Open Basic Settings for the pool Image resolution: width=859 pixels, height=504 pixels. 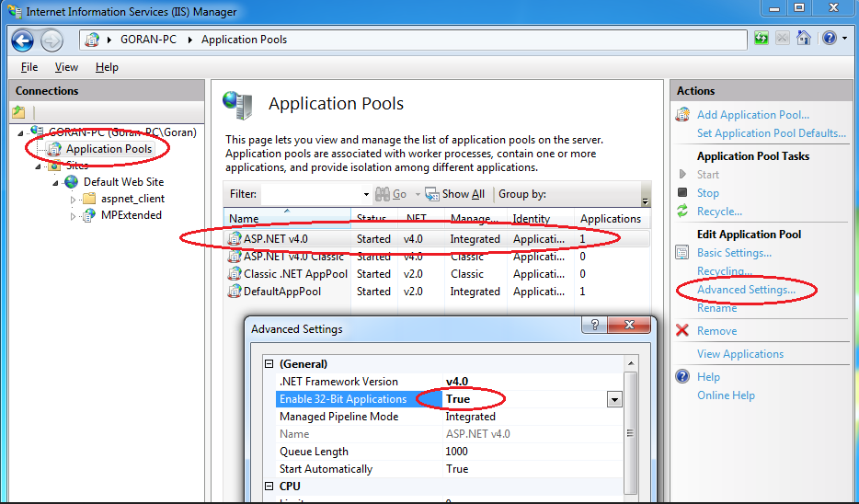pyautogui.click(x=734, y=253)
